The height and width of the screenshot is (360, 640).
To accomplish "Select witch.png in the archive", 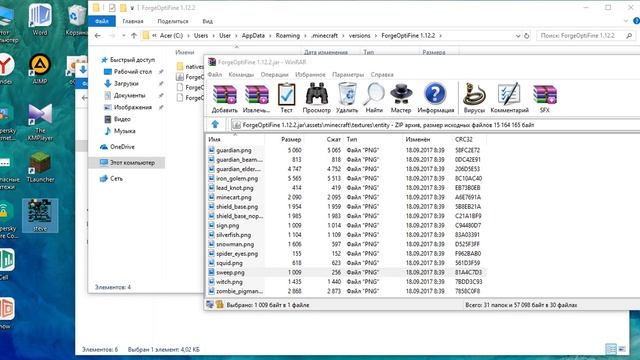I will click(x=229, y=282).
